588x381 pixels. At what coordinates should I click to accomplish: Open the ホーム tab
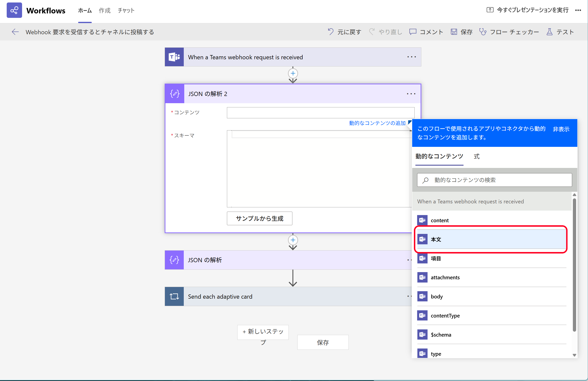click(x=85, y=10)
